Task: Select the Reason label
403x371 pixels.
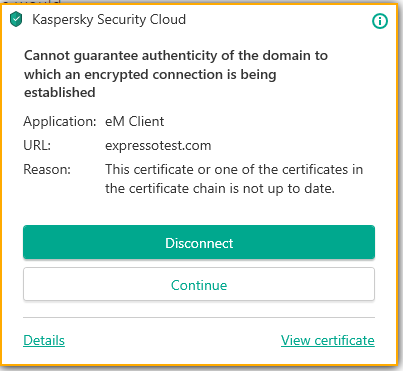Action: click(x=47, y=169)
